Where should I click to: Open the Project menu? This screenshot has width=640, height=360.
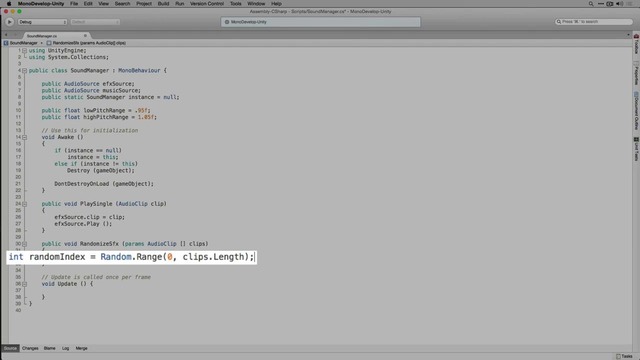tap(144, 4)
